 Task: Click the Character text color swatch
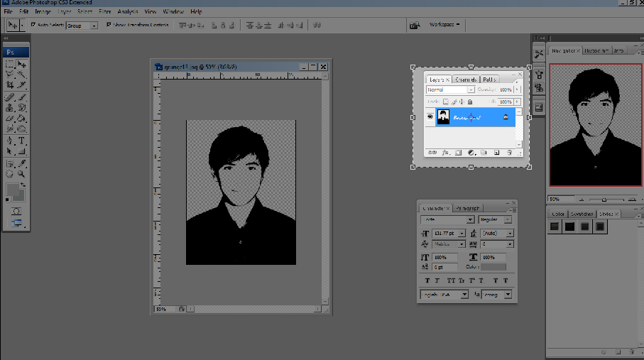(x=493, y=267)
